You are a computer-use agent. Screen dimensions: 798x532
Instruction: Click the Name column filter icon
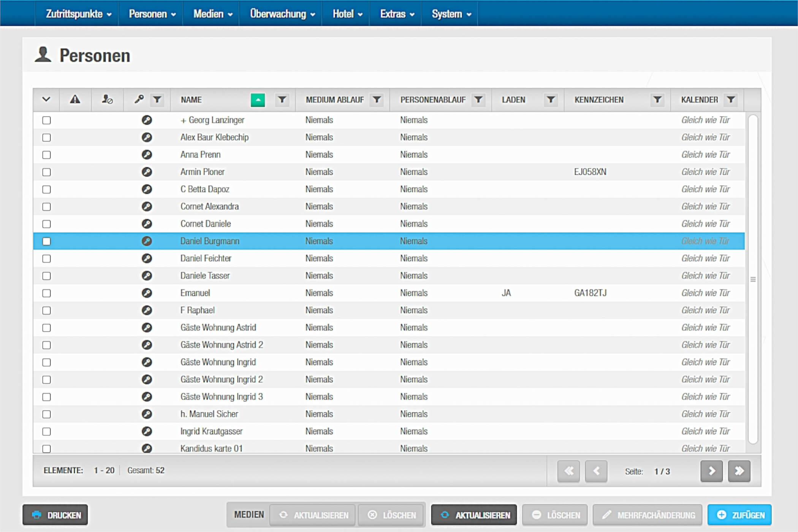pos(282,100)
